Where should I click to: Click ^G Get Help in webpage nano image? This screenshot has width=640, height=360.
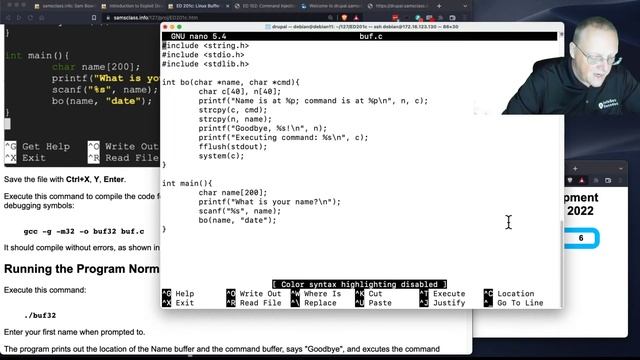[37, 147]
